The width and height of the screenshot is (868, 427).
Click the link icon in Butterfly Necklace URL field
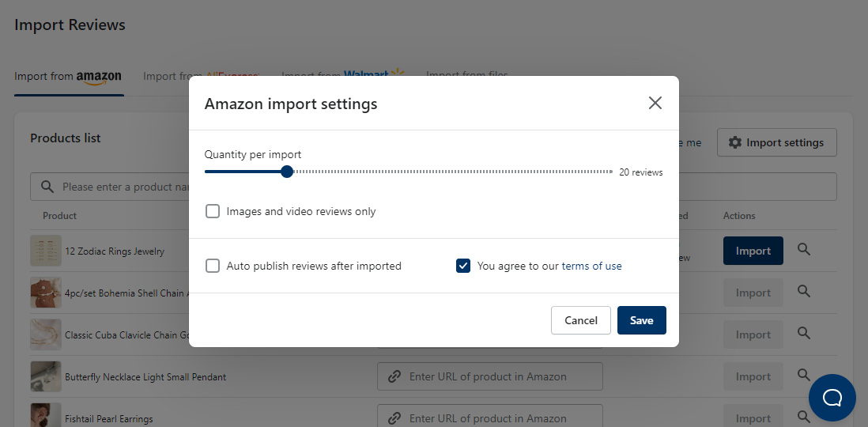[x=394, y=376]
